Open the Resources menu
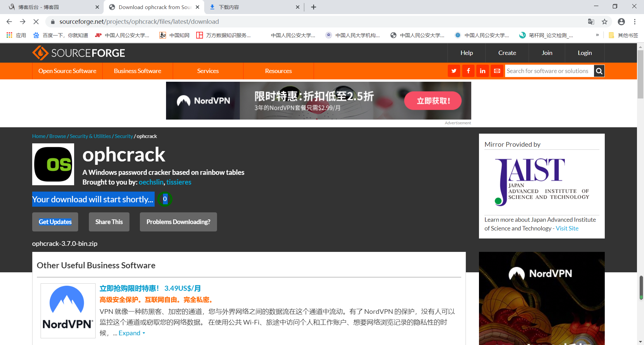 [278, 71]
